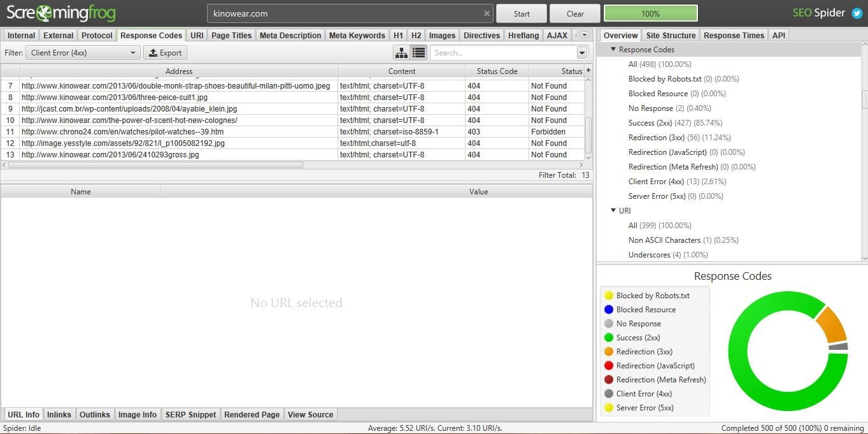
Task: Select the Site Structure tab
Action: tap(671, 36)
